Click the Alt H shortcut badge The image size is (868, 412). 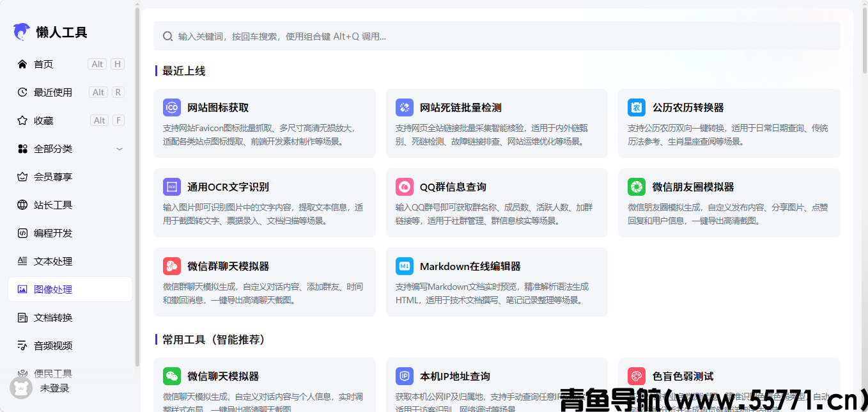coord(106,64)
